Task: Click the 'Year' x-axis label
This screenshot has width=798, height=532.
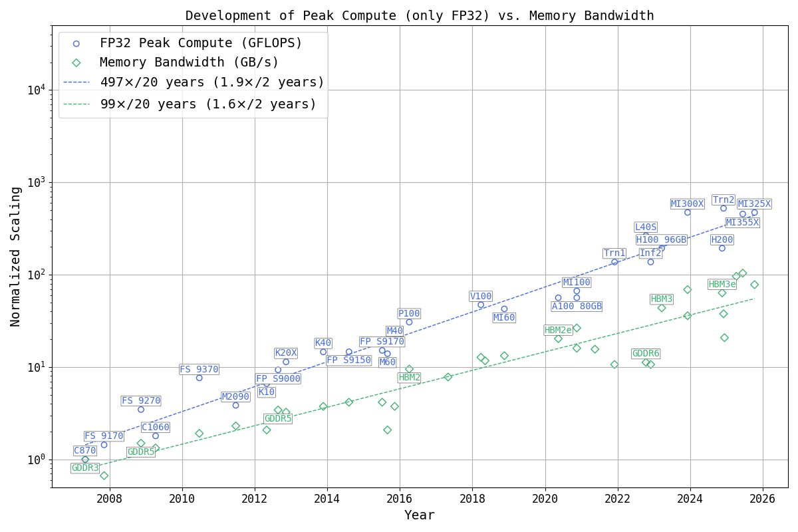Action: click(x=420, y=515)
